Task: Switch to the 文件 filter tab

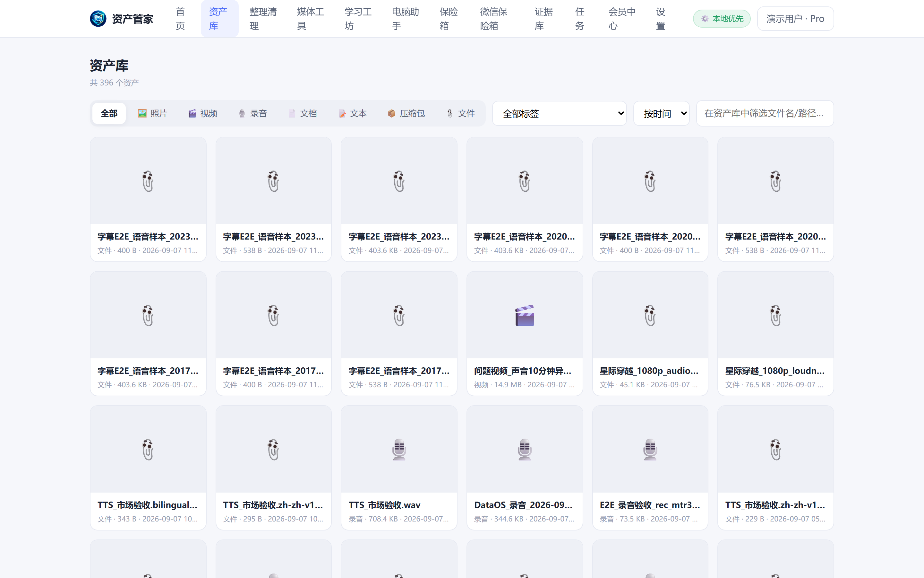Action: (x=460, y=114)
